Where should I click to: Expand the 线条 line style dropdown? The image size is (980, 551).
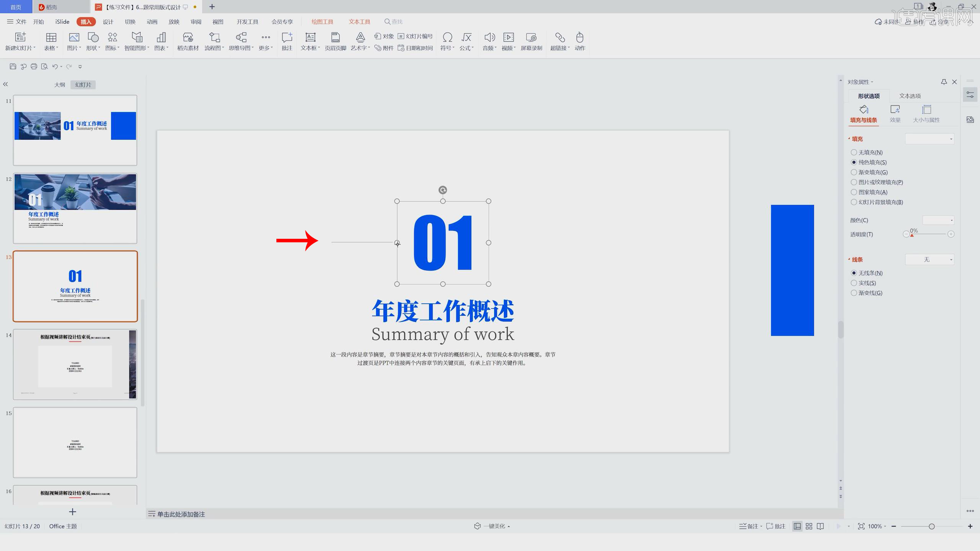click(929, 259)
